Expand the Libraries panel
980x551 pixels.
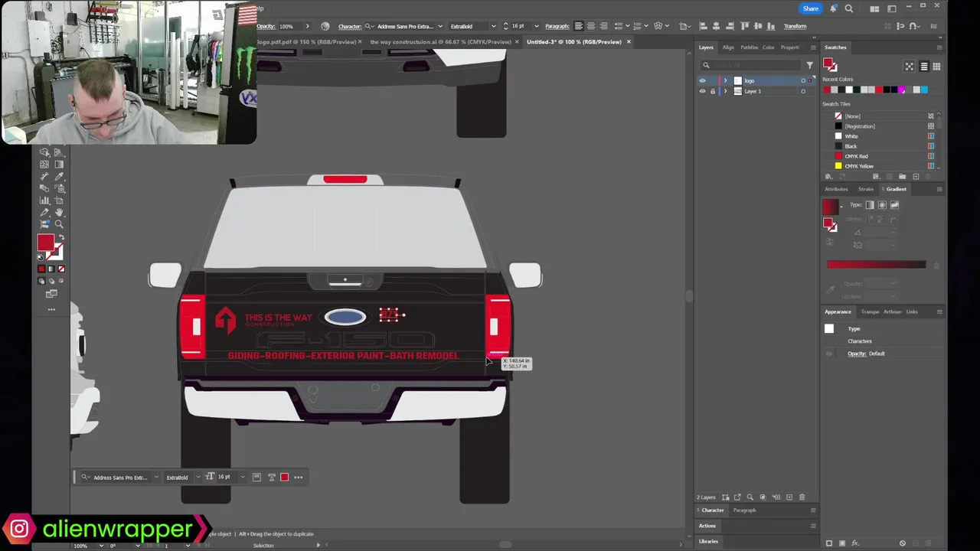click(708, 541)
